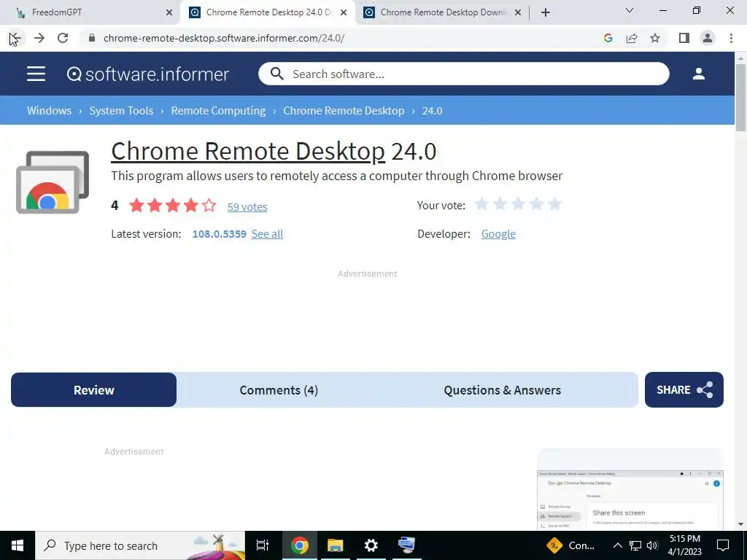
Task: Click the volume icon in system tray
Action: click(652, 545)
